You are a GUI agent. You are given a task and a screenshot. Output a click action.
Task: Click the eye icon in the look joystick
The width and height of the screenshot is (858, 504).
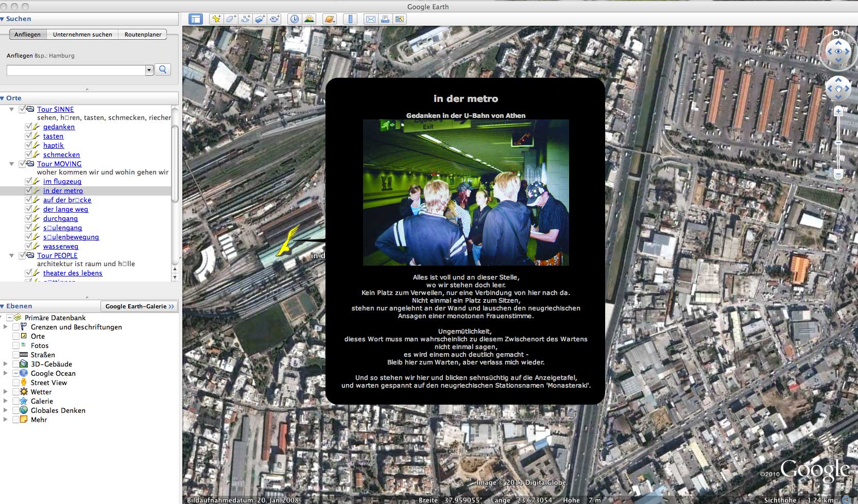tap(838, 51)
